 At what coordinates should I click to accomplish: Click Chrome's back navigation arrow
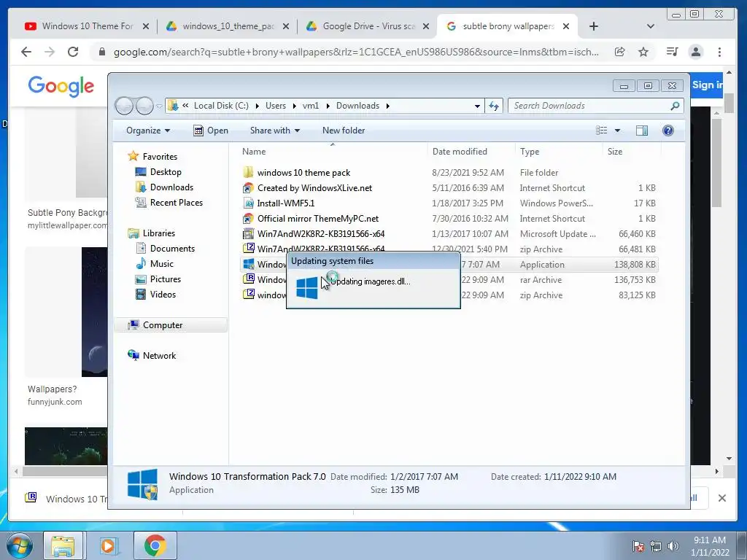pos(26,52)
